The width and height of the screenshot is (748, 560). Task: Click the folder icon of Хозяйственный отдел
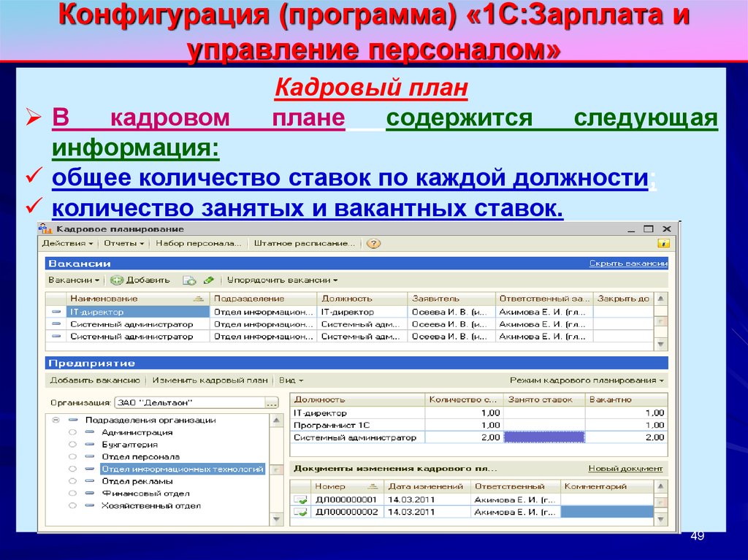[x=90, y=506]
